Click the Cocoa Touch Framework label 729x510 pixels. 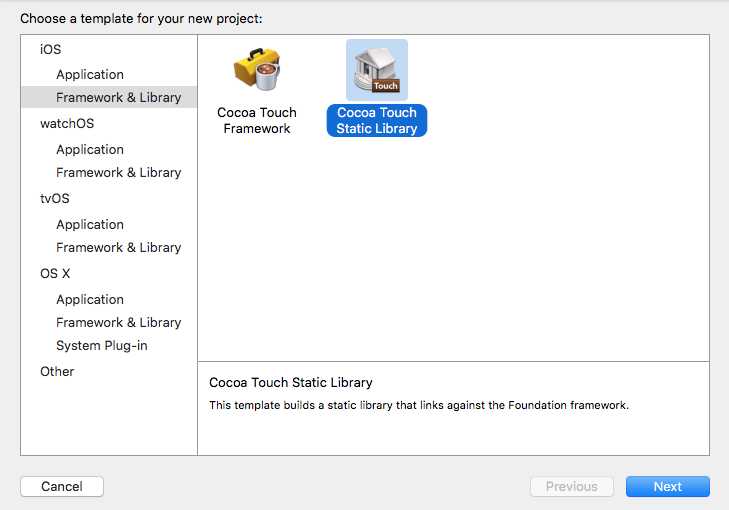[257, 120]
